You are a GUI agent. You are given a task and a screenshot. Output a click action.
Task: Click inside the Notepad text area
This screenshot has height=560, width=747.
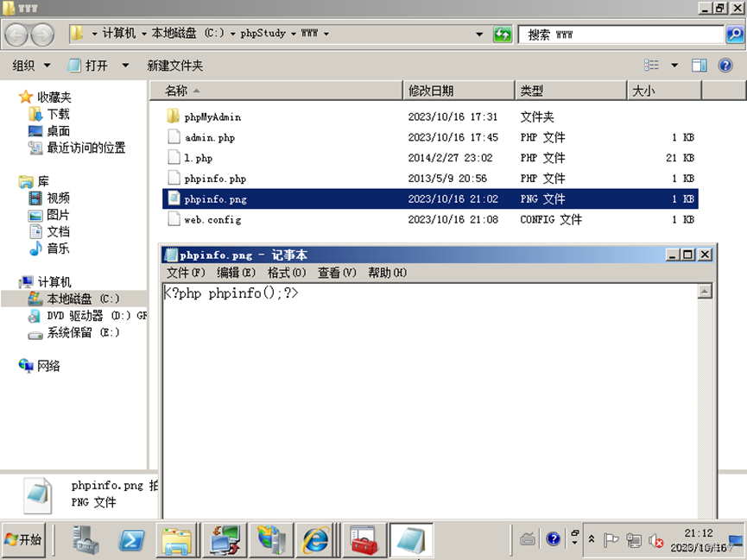pyautogui.click(x=430, y=401)
